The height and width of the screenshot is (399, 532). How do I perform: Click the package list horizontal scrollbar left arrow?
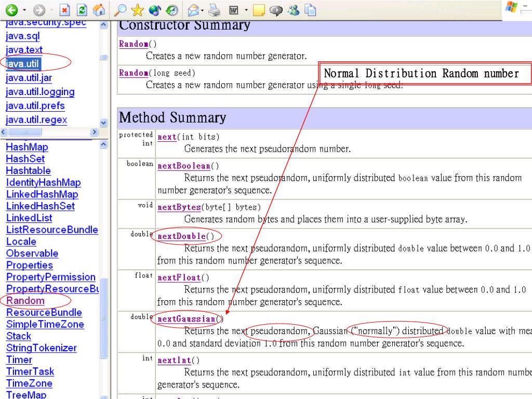4,131
